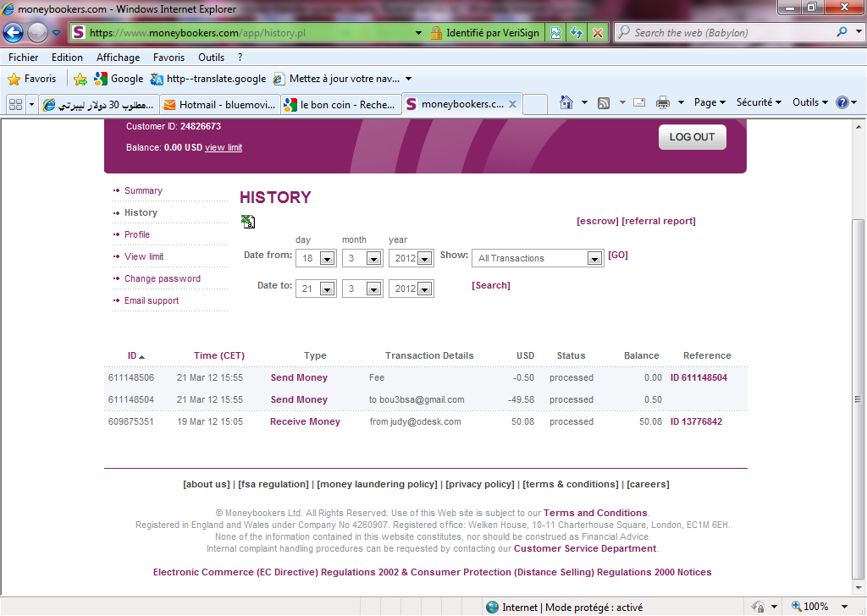
Task: Click the page vertical scrollbar thumb
Action: 858,398
